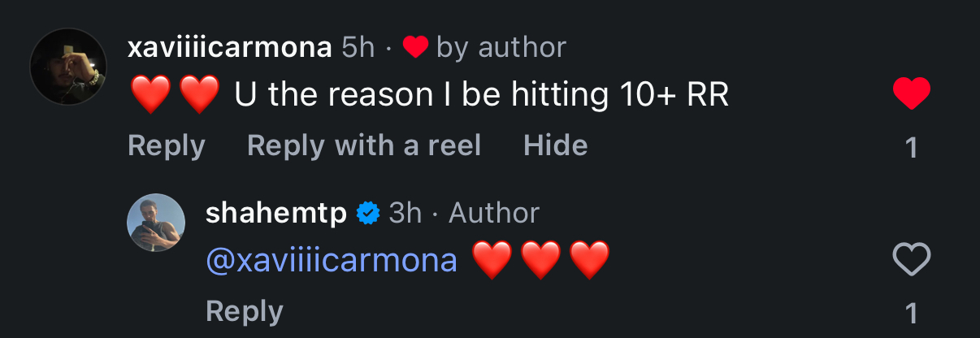Unlike xaviiiicarmona's comment via the red heart
This screenshot has height=338, width=980.
pos(911,95)
